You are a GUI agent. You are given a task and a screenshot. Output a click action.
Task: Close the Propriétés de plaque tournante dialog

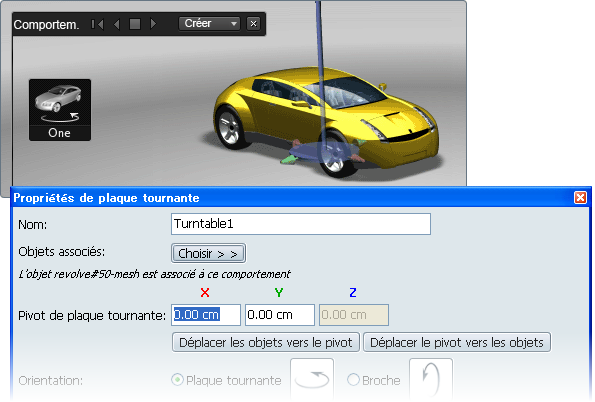pyautogui.click(x=580, y=197)
